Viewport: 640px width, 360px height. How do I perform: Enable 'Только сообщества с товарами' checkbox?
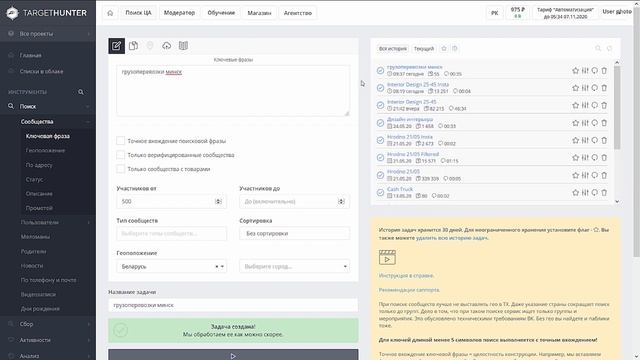[x=120, y=169]
